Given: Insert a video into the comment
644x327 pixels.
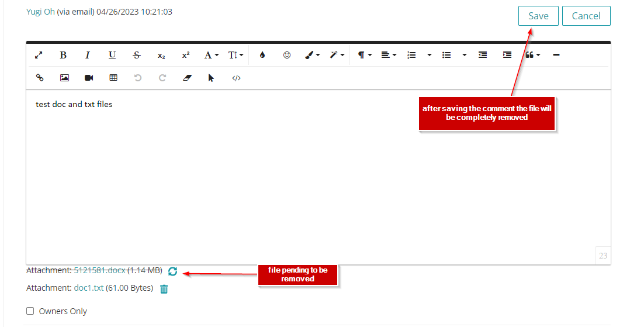Looking at the screenshot, I should point(89,78).
